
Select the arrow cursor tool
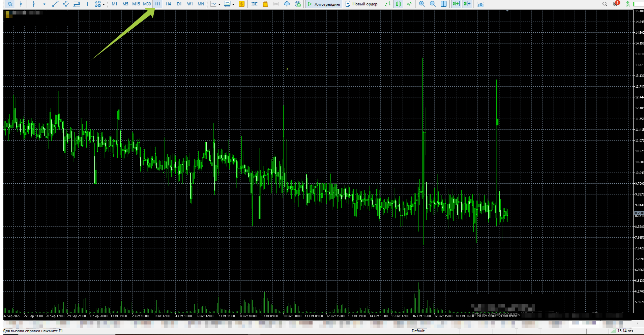tap(10, 4)
